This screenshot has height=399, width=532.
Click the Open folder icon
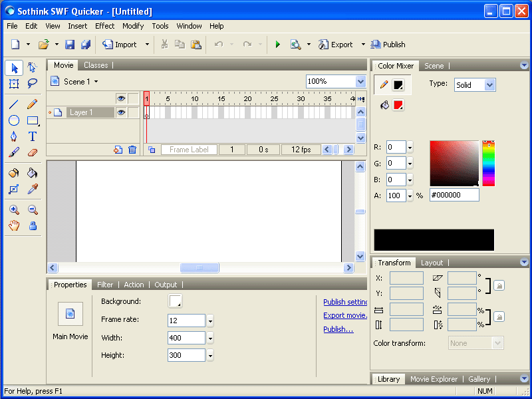coord(43,45)
